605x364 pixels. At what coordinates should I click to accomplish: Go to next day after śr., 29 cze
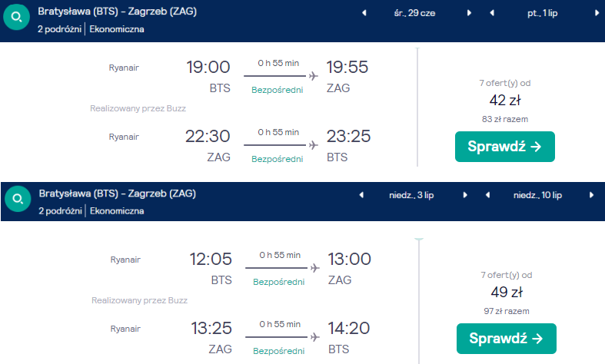tap(469, 13)
